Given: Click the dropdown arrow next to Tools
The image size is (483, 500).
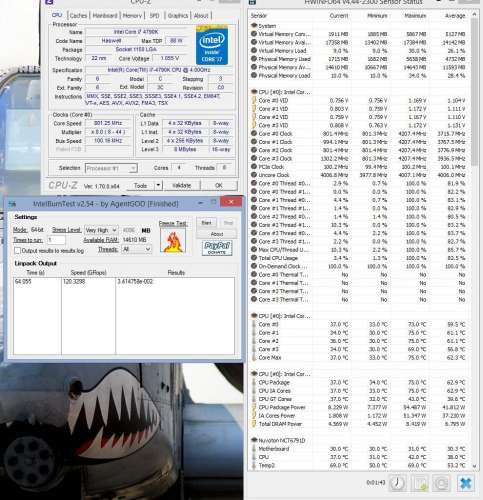Looking at the screenshot, I should (158, 185).
